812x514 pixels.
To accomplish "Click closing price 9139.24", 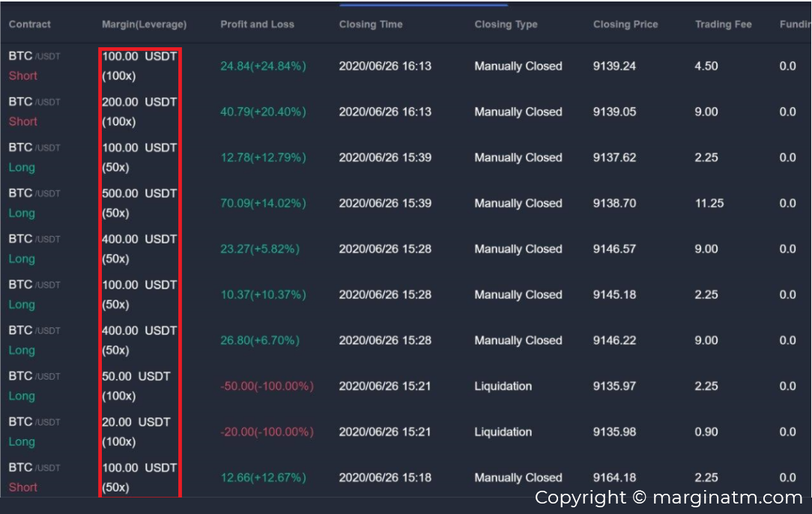I will click(614, 67).
